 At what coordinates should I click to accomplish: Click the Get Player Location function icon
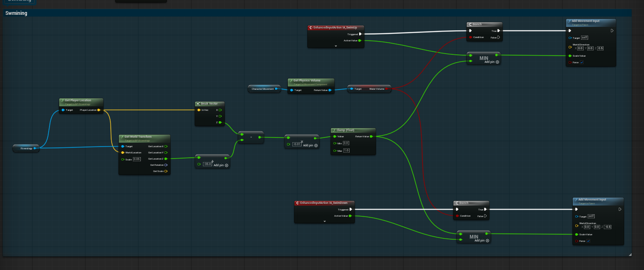pos(62,100)
